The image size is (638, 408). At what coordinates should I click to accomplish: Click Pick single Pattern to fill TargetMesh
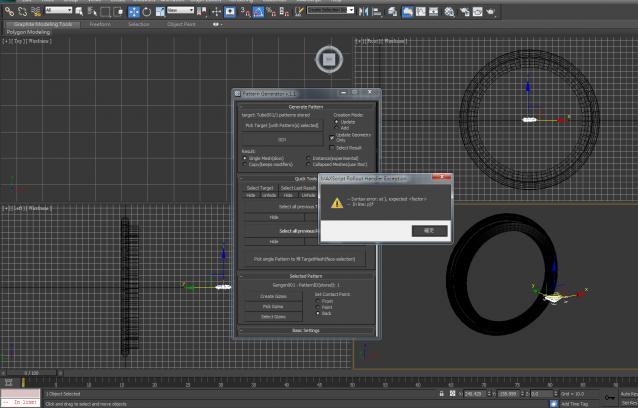coord(304,259)
